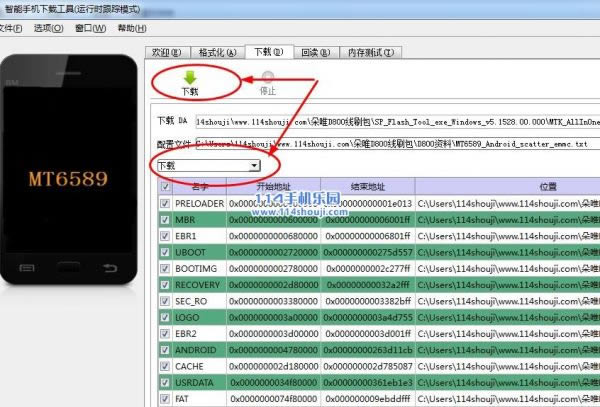Click the scatter config file path field

pos(390,143)
